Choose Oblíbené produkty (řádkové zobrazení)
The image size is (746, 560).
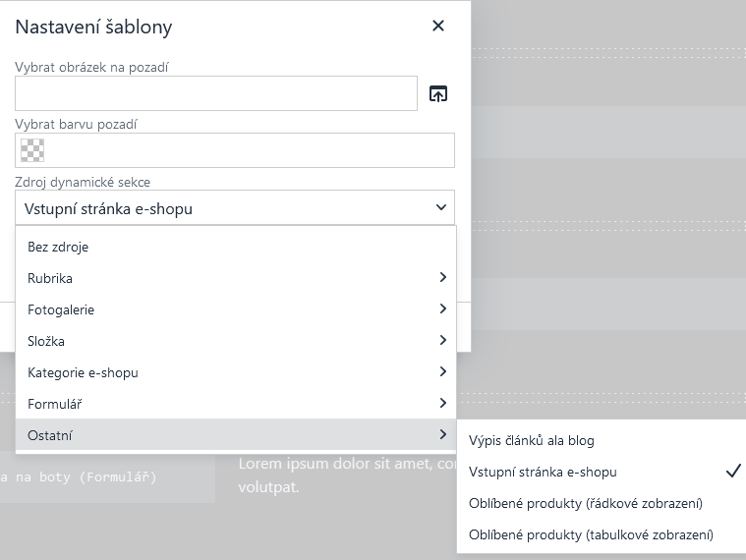pyautogui.click(x=586, y=503)
